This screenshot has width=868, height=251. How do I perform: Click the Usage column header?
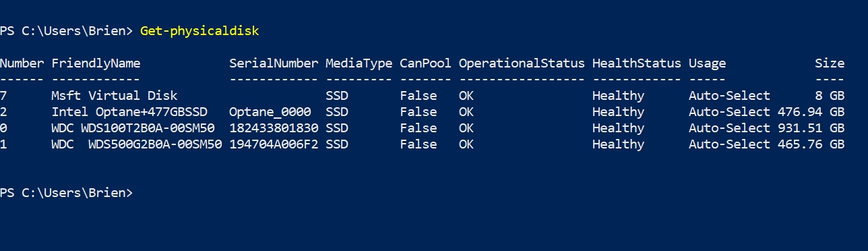pyautogui.click(x=707, y=63)
